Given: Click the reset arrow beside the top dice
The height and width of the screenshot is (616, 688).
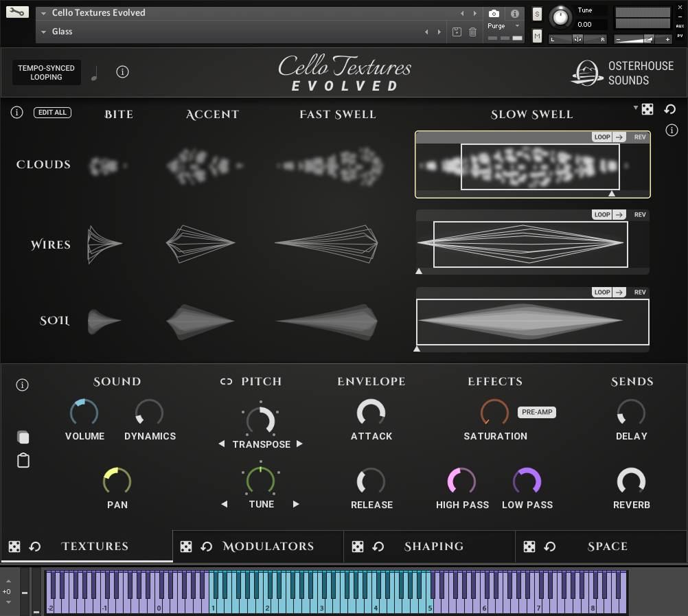Looking at the screenshot, I should click(670, 110).
